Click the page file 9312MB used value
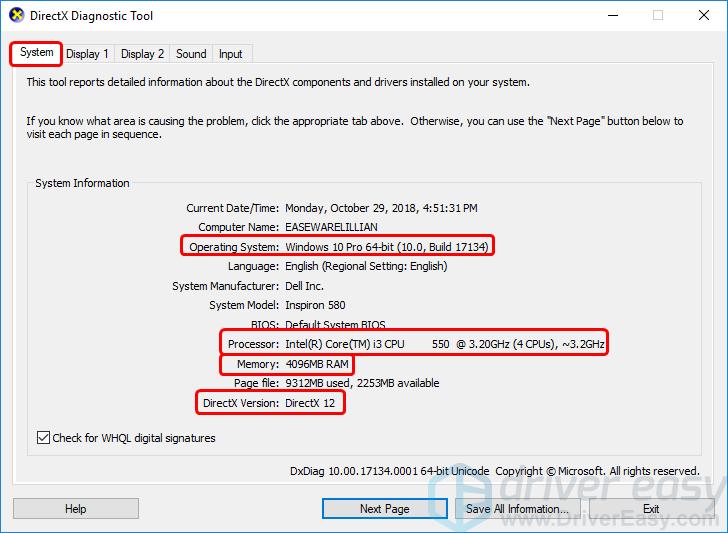 (362, 383)
